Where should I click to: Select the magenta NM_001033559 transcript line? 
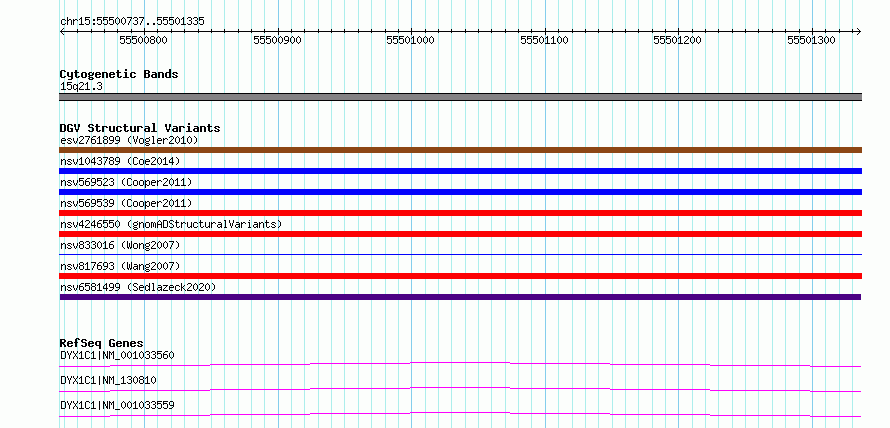[x=460, y=414]
